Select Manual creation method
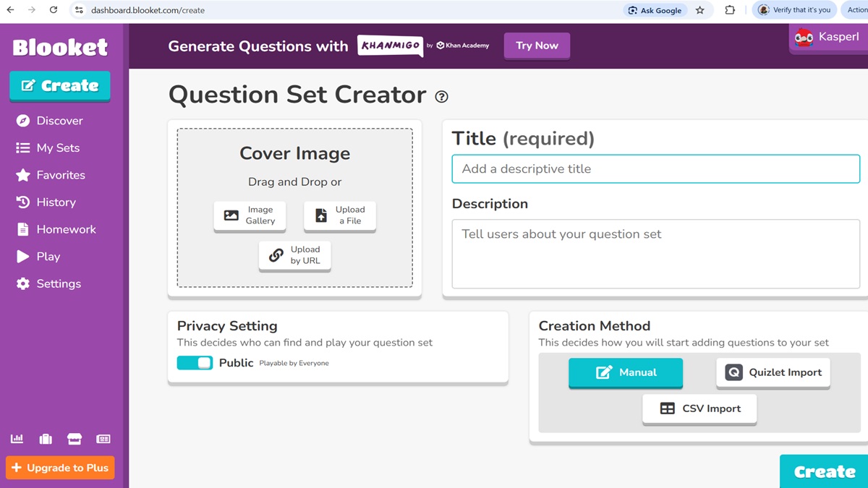This screenshot has width=868, height=488. tap(626, 372)
